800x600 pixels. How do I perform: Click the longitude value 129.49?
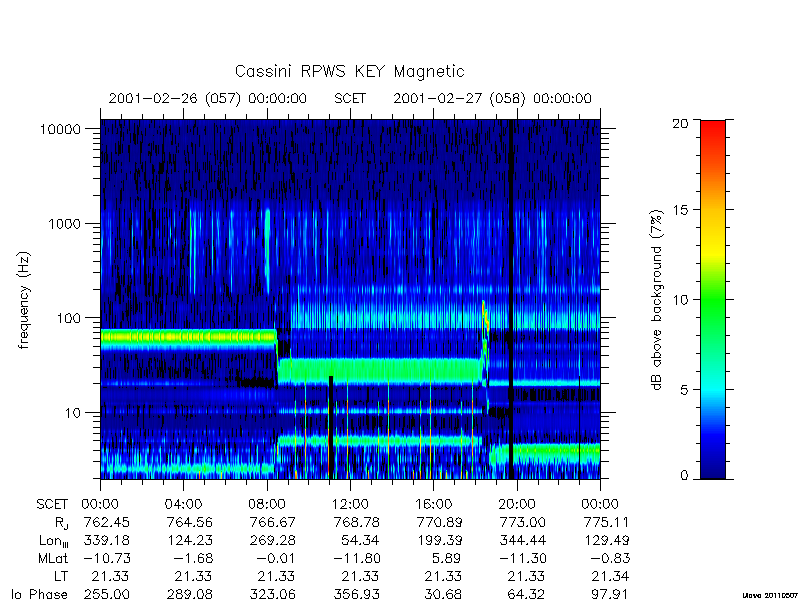point(607,541)
